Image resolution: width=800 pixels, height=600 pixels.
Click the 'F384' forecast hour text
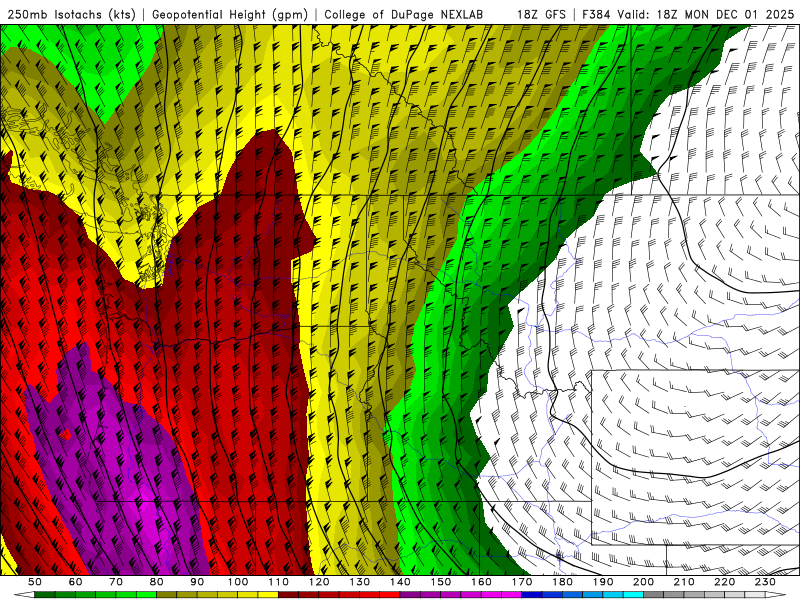(x=596, y=14)
